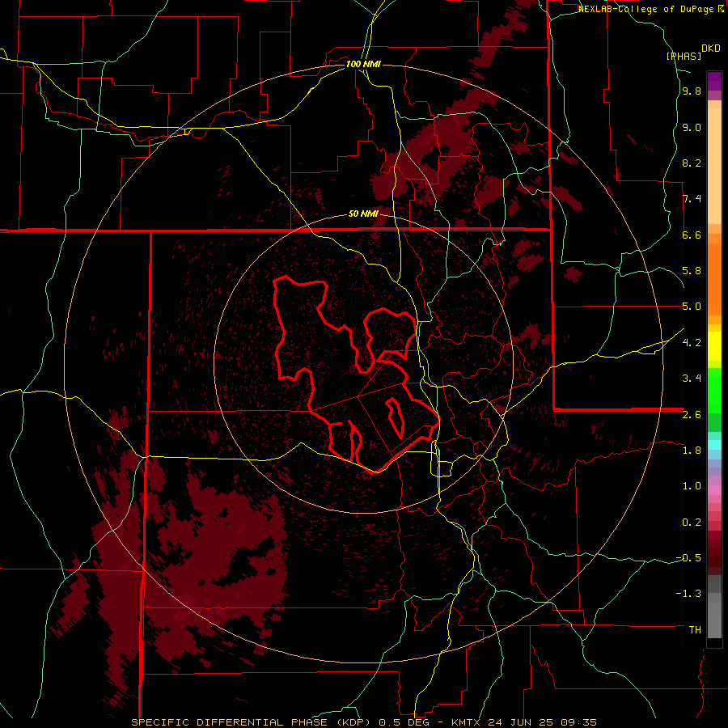Click the 50 NMI range ring label
The image size is (728, 728).
(x=363, y=214)
